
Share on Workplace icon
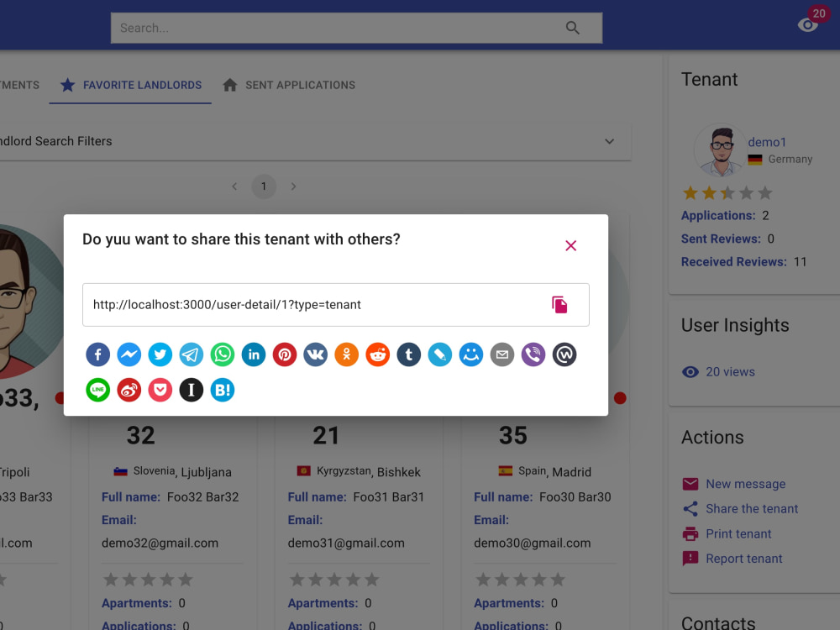point(564,354)
